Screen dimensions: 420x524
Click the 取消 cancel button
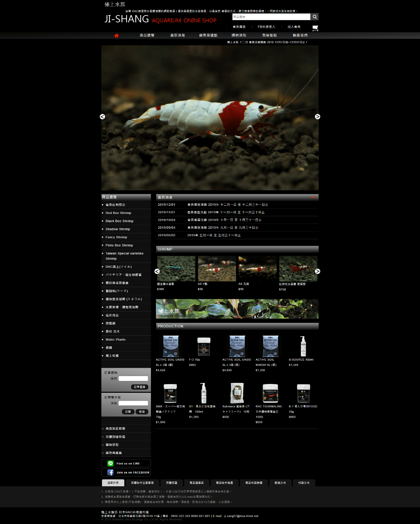click(x=142, y=411)
